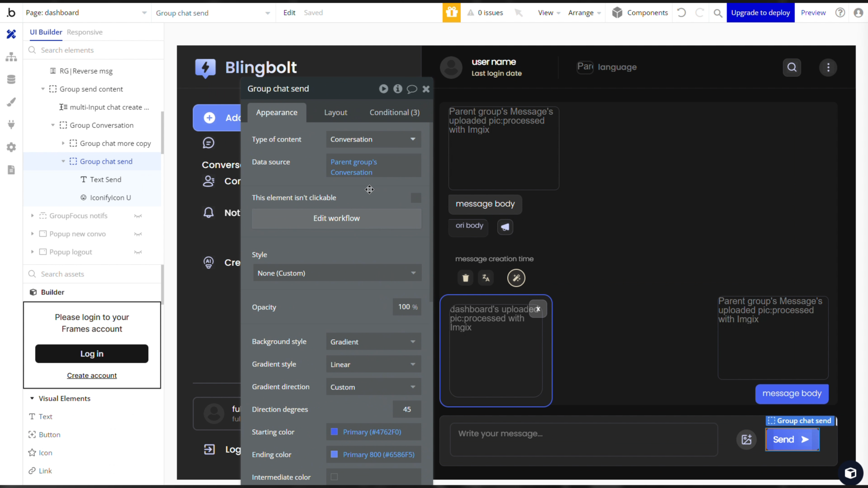Open the Type of content dropdown
The image size is (868, 488).
click(x=373, y=139)
